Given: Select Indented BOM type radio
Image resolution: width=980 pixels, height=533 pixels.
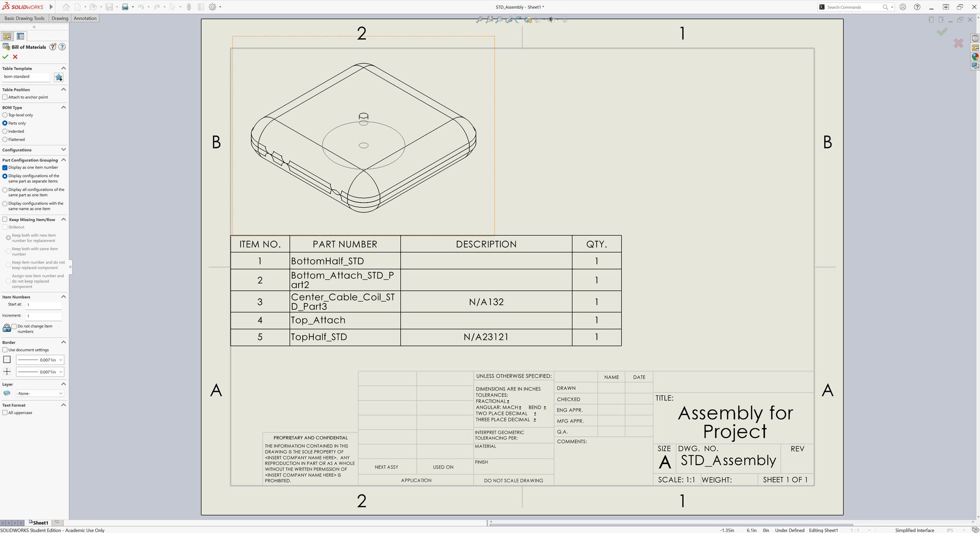Looking at the screenshot, I should click(x=5, y=131).
